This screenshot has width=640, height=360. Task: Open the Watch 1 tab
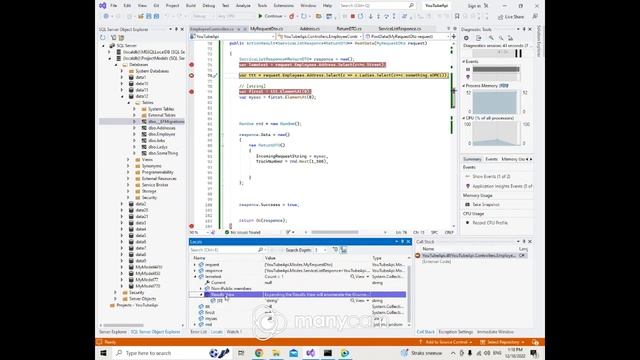pyautogui.click(x=234, y=332)
